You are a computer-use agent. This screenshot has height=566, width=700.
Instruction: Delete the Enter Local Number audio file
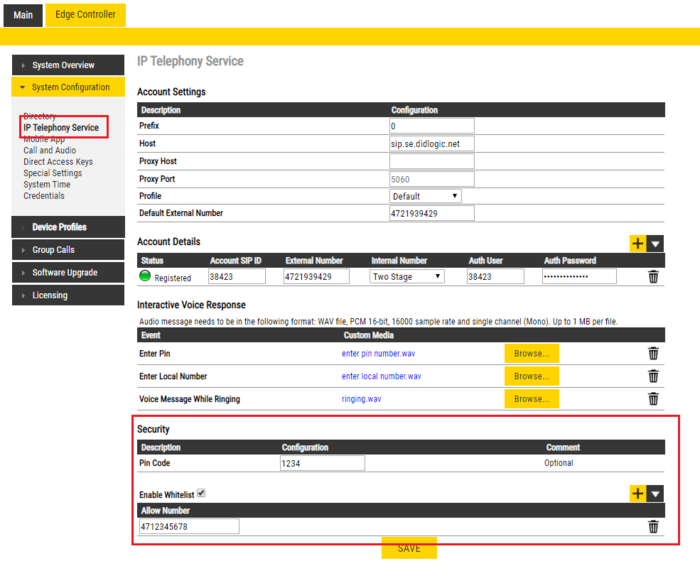click(653, 376)
